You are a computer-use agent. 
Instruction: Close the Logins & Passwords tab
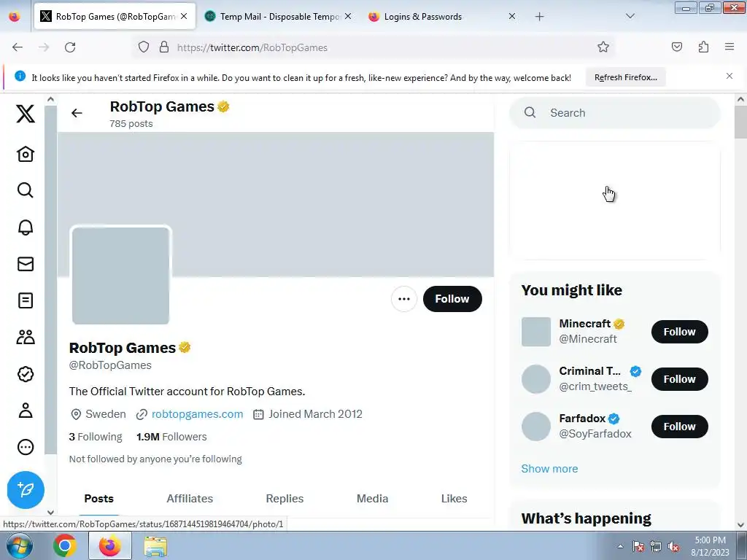tap(512, 16)
